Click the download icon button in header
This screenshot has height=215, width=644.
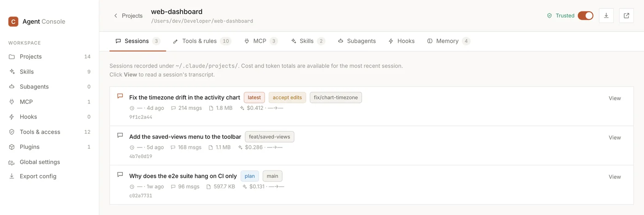pyautogui.click(x=606, y=16)
